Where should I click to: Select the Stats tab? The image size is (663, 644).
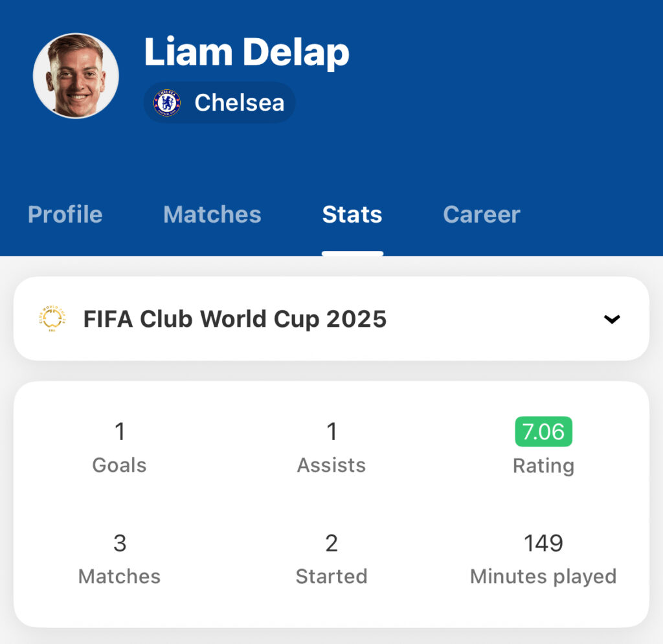tap(352, 214)
